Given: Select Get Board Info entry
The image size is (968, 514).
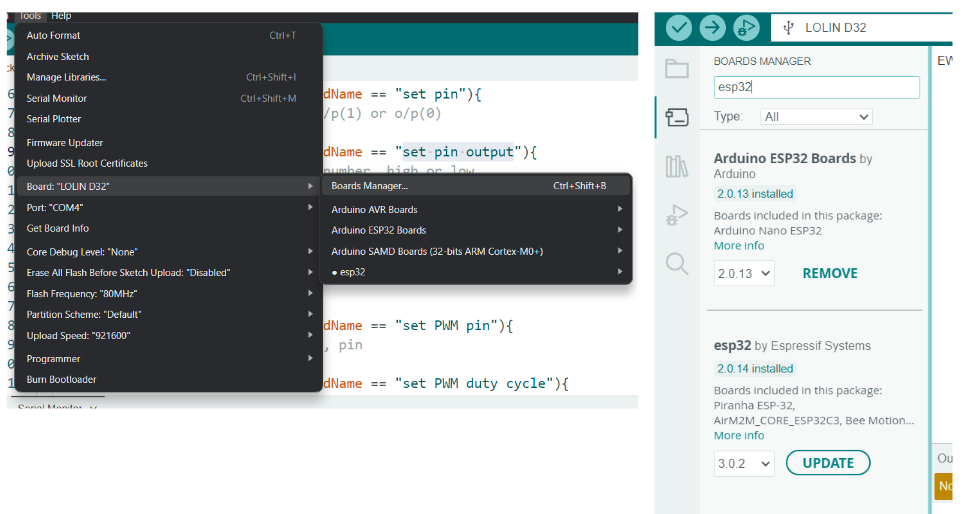Looking at the screenshot, I should click(168, 228).
